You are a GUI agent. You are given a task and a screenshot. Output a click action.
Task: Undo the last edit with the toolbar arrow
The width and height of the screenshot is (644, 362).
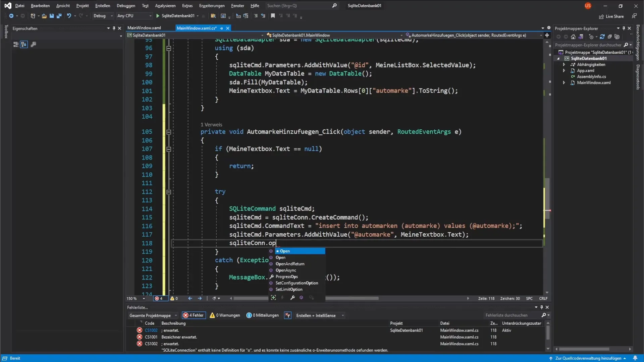(69, 16)
